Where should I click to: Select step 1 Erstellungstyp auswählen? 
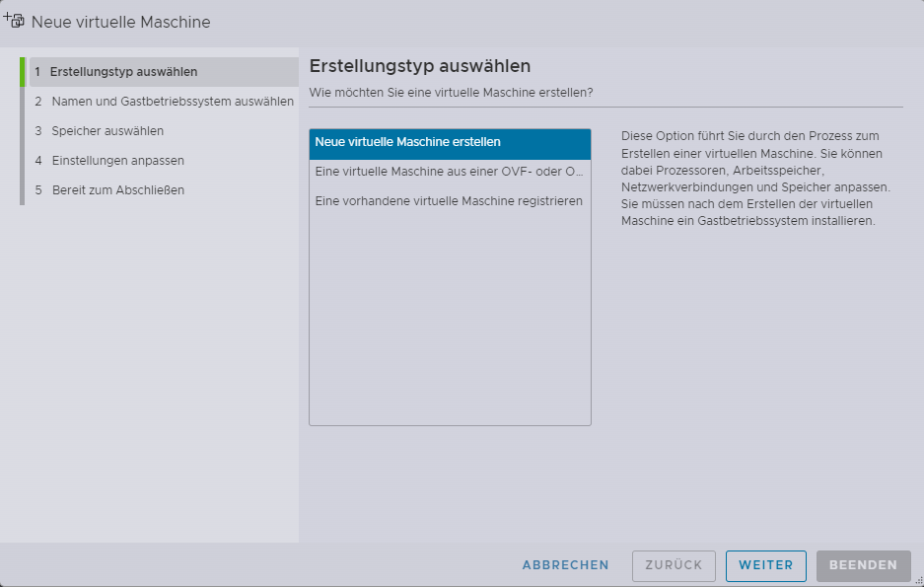click(x=123, y=72)
